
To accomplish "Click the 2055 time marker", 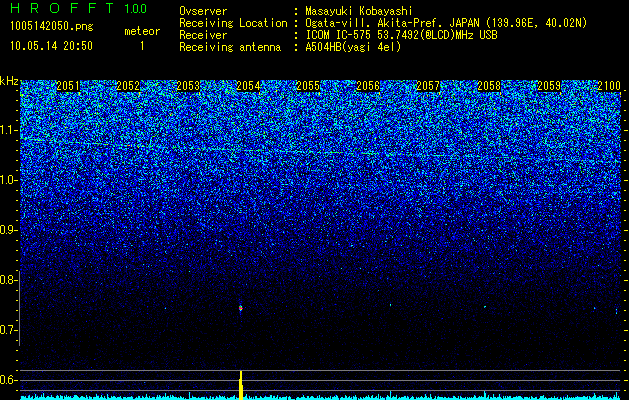I will pos(308,86).
